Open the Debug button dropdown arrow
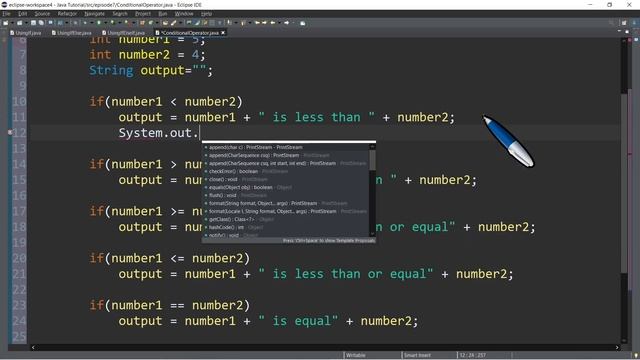The image size is (640, 360). click(x=91, y=23)
